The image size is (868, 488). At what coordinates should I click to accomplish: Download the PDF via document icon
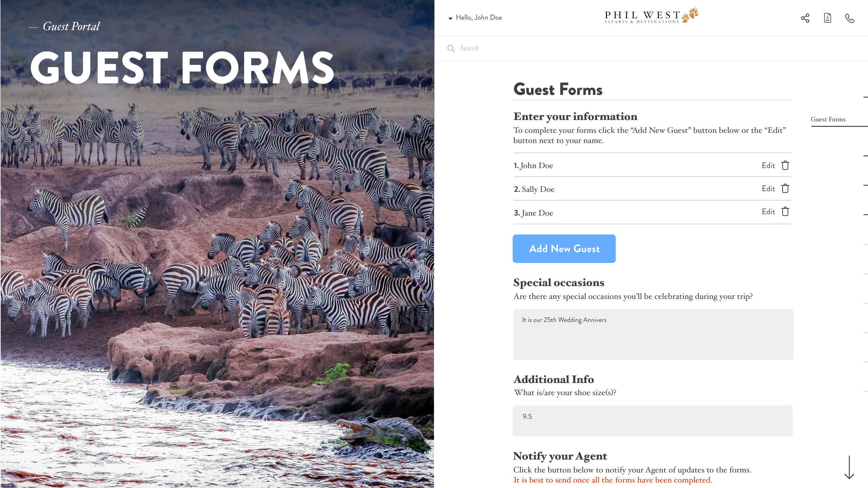coord(827,18)
